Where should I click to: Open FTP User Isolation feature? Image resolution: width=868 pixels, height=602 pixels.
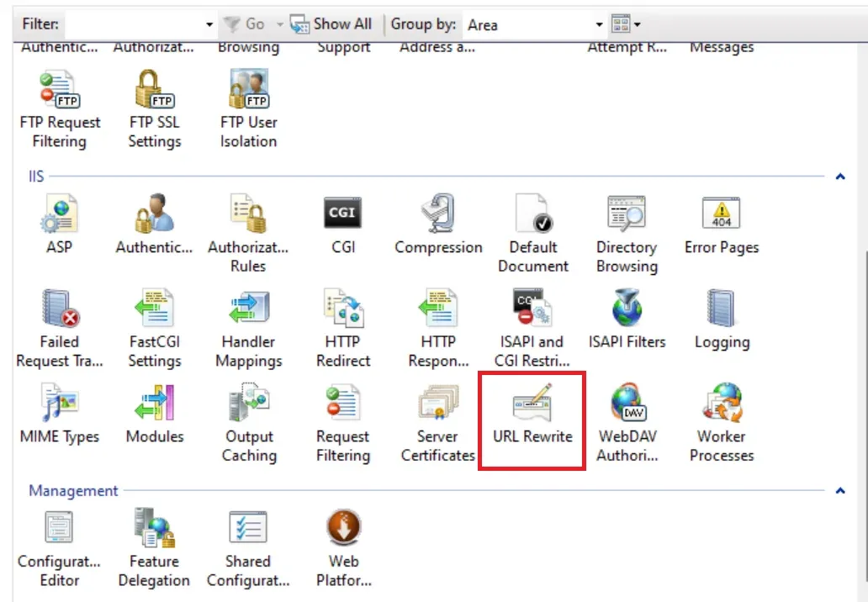249,109
